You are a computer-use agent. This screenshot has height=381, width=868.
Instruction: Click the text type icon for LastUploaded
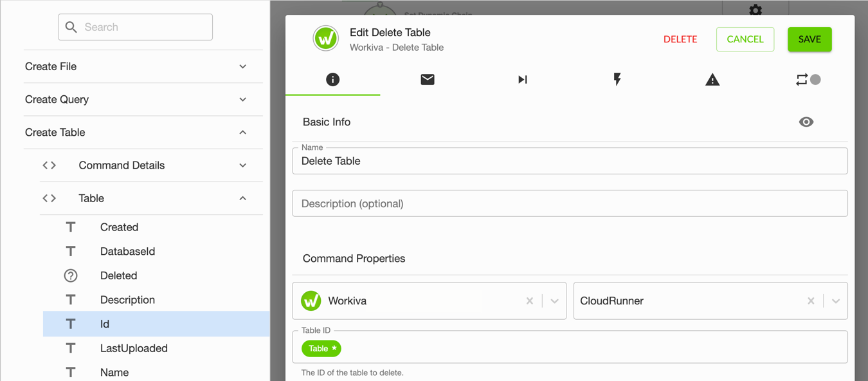[x=71, y=348]
